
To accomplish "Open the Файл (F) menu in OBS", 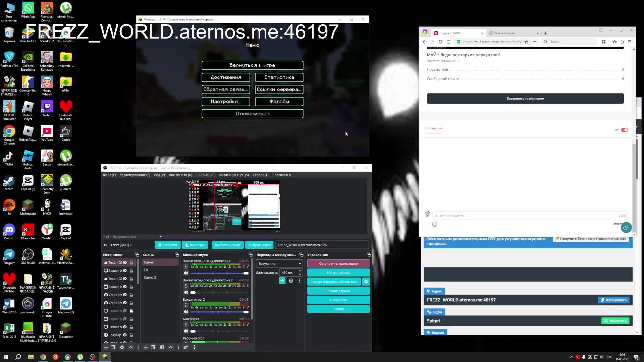I will coord(109,175).
